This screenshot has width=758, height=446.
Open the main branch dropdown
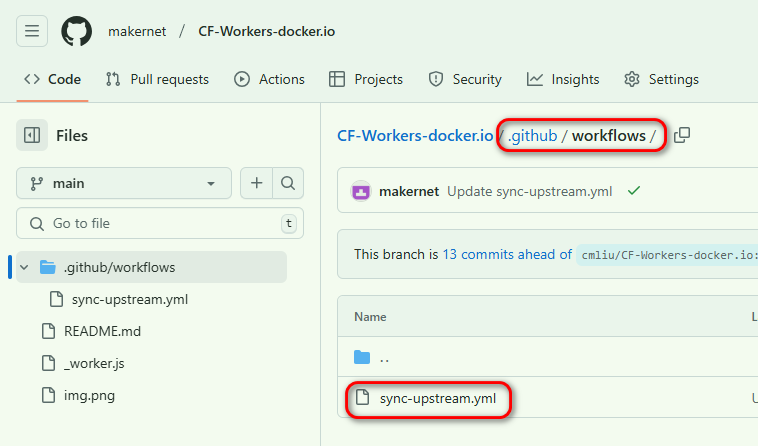(x=124, y=183)
